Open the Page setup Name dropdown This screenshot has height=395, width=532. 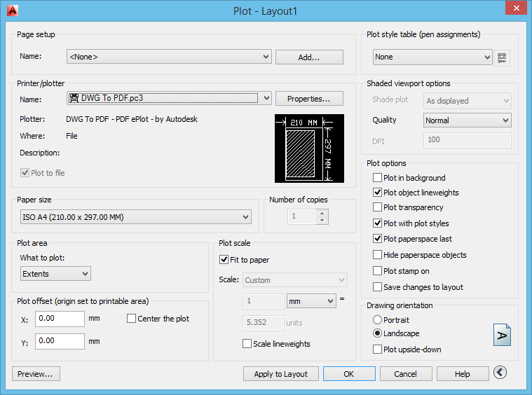pos(169,57)
